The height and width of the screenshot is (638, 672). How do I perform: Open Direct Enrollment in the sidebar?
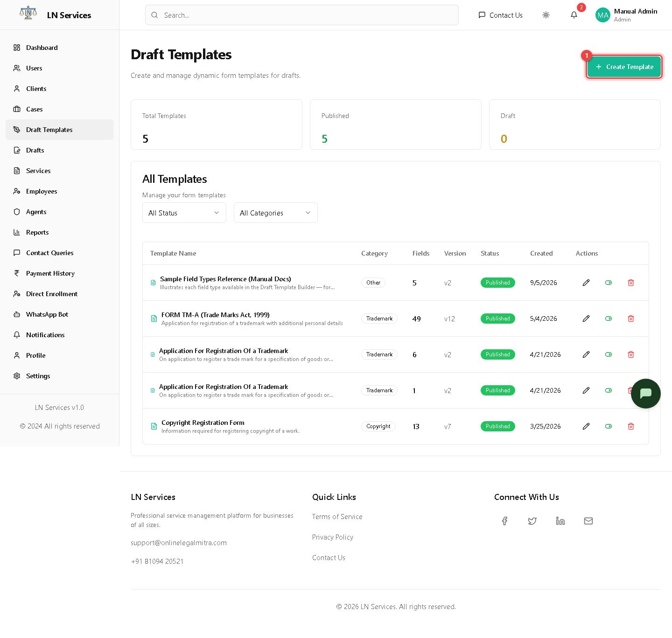pos(59,294)
